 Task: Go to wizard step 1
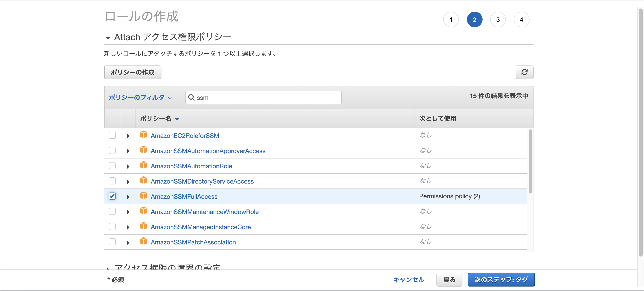tap(451, 20)
